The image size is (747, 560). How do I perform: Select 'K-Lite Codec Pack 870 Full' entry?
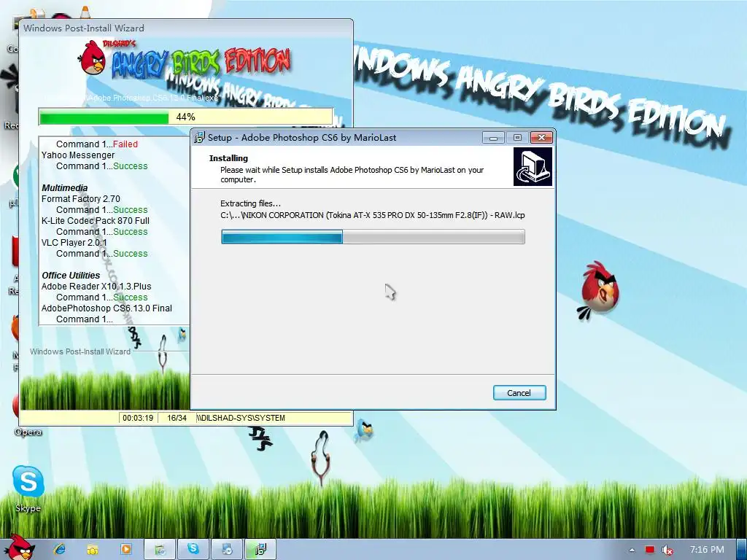tap(96, 221)
